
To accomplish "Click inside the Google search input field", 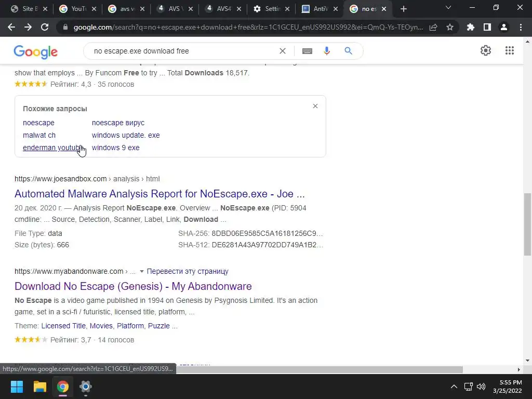I will click(x=183, y=51).
